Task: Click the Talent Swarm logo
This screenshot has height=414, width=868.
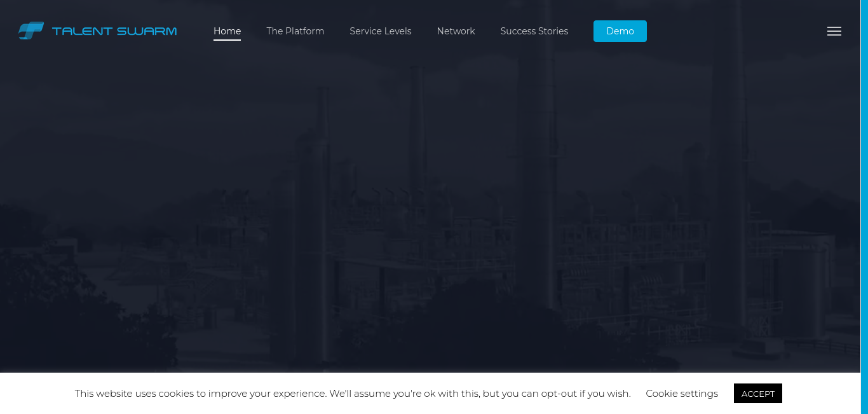Action: click(97, 31)
